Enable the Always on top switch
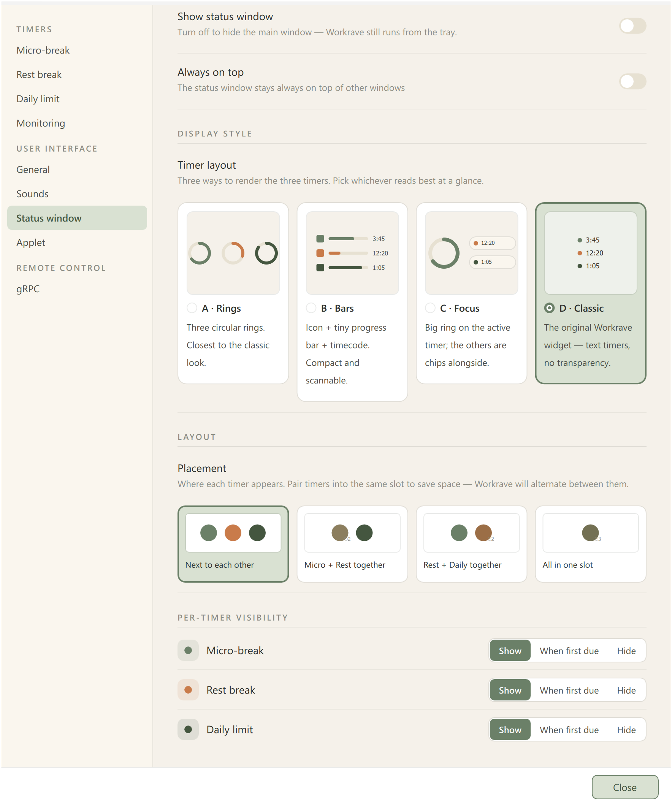The height and width of the screenshot is (808, 672). point(632,81)
